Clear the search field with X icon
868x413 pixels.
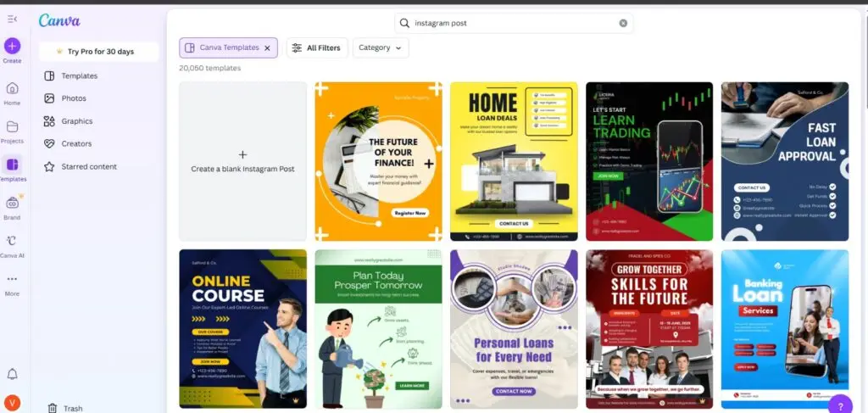click(x=623, y=24)
